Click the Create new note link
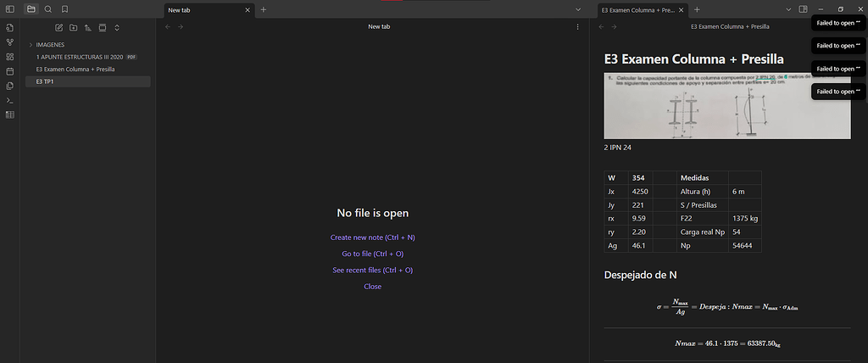The image size is (868, 363). 372,237
